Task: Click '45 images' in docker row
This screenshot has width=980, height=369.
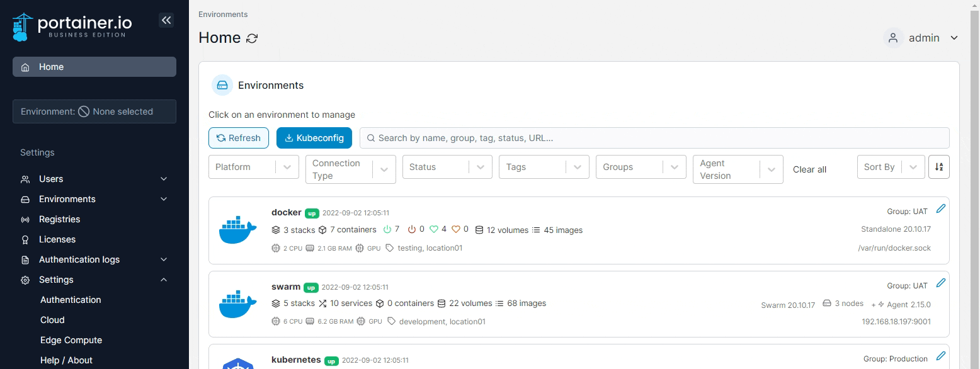Action: click(563, 230)
